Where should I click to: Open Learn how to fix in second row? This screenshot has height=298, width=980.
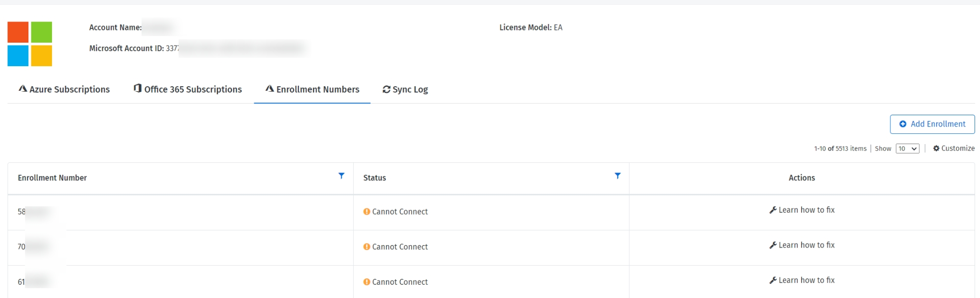click(806, 245)
